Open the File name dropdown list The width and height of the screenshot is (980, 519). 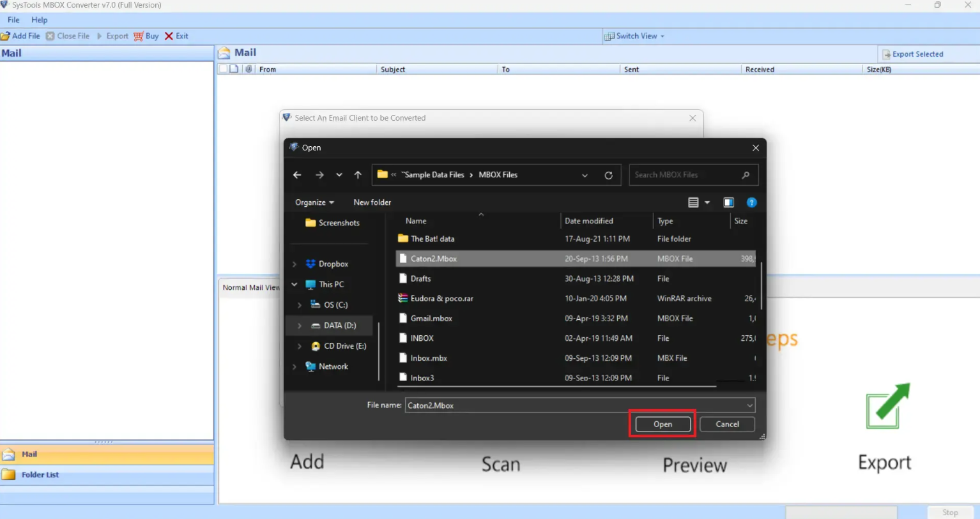point(749,405)
